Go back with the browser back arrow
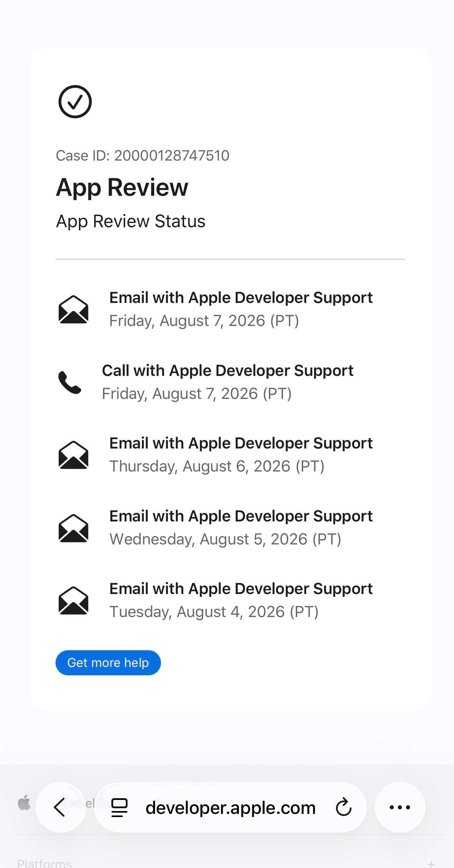The width and height of the screenshot is (454, 868). tap(60, 807)
